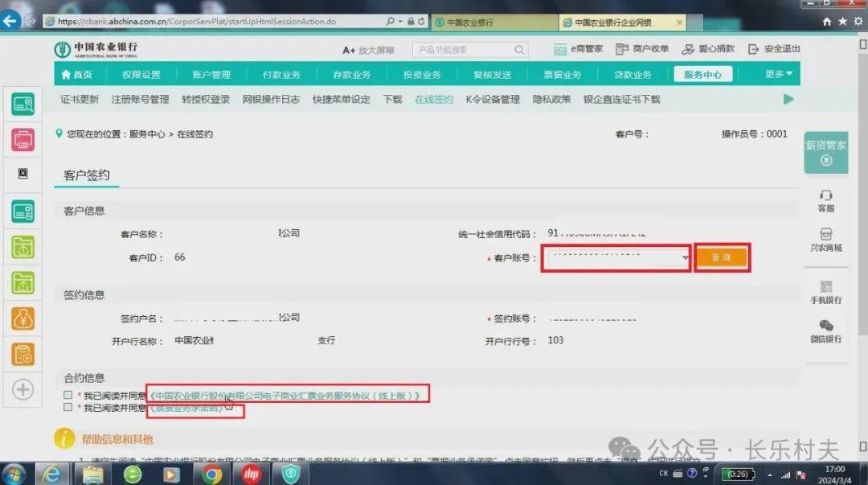Open the address bar search dropdown arrow

400,22
